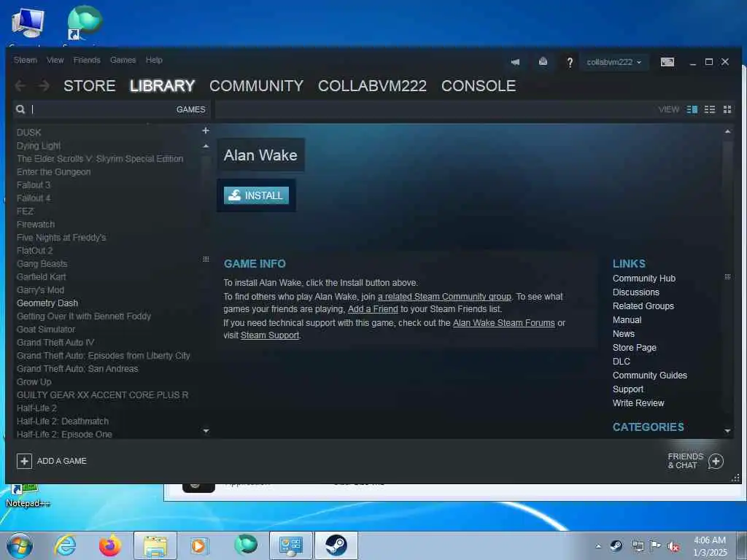747x560 pixels.
Task: Click the question mark help icon
Action: click(570, 62)
